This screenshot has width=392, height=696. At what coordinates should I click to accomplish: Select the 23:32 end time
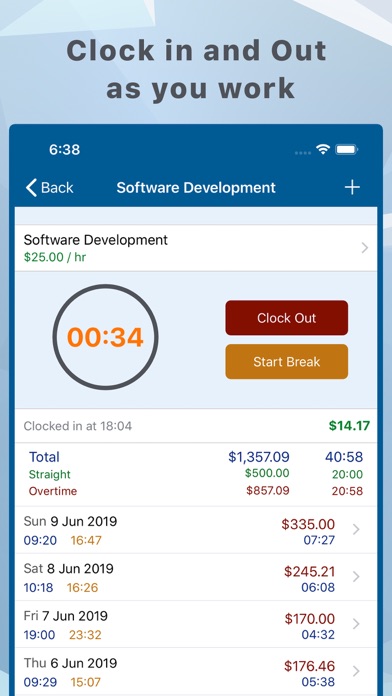pyautogui.click(x=85, y=635)
